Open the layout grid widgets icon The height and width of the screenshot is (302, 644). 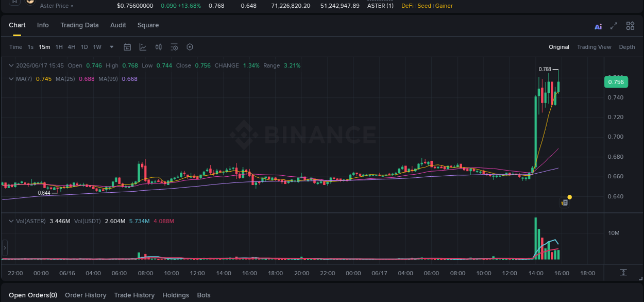point(630,26)
